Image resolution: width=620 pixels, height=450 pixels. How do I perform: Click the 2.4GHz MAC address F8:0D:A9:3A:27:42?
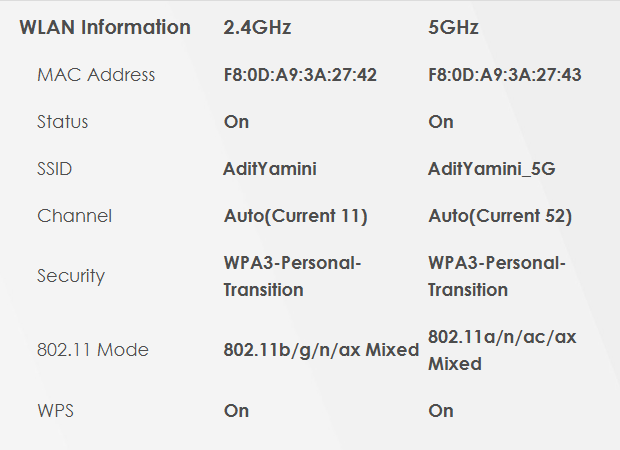300,75
